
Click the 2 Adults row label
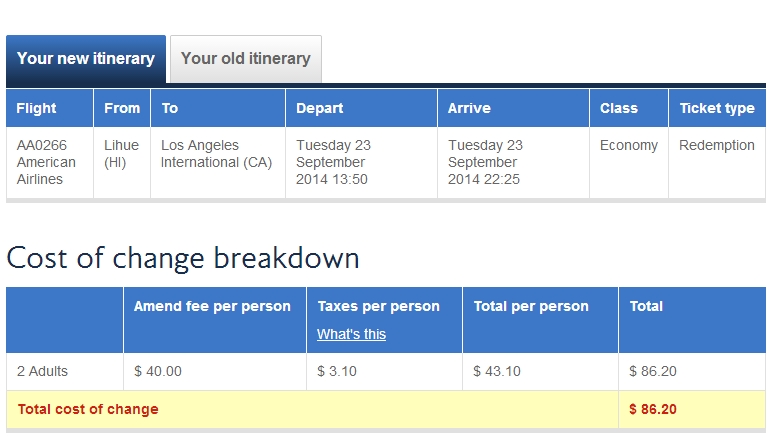pos(64,372)
